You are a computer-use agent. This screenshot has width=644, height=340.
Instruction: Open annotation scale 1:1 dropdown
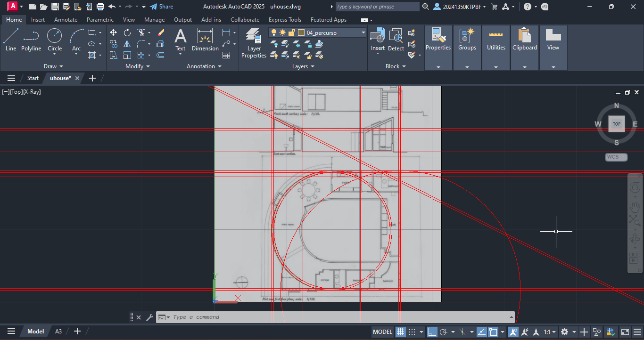(549, 332)
